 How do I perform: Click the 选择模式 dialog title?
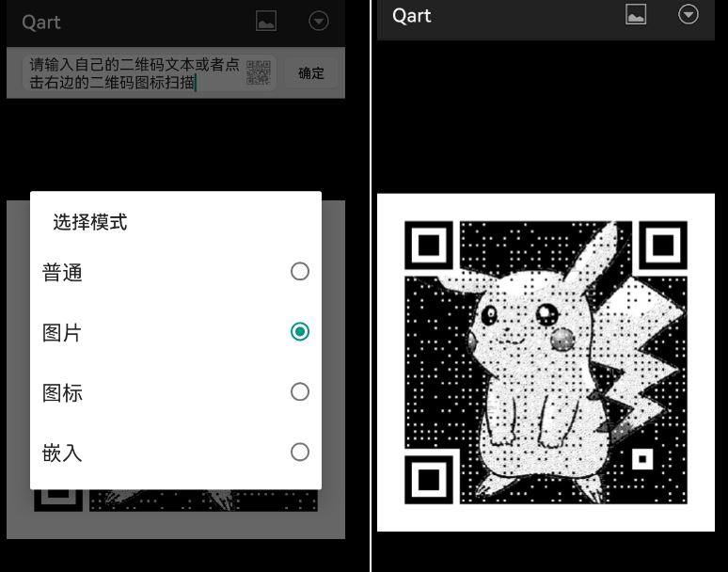point(89,222)
